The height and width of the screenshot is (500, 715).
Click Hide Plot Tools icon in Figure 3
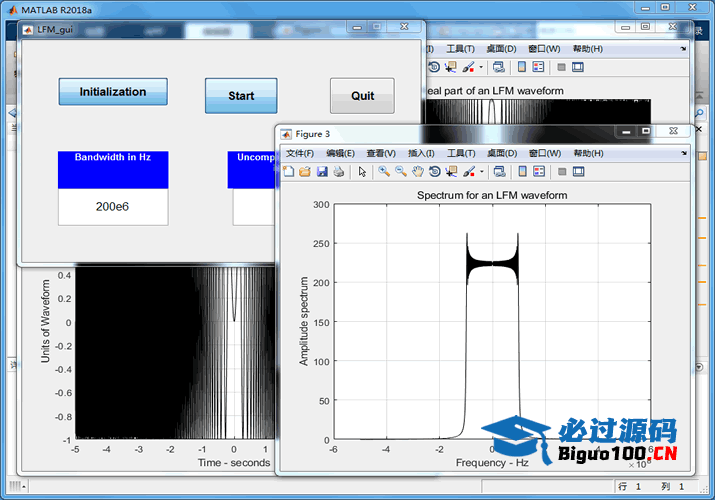[x=562, y=171]
